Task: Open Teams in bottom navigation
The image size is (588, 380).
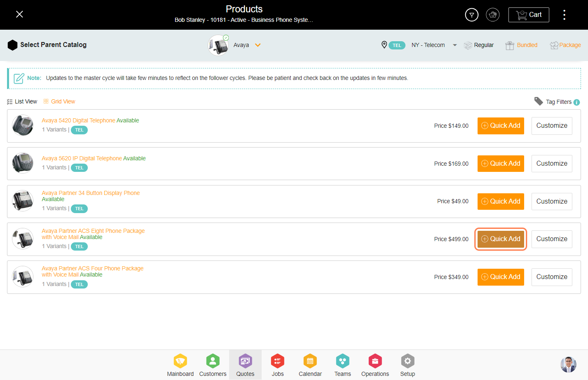Action: click(342, 365)
